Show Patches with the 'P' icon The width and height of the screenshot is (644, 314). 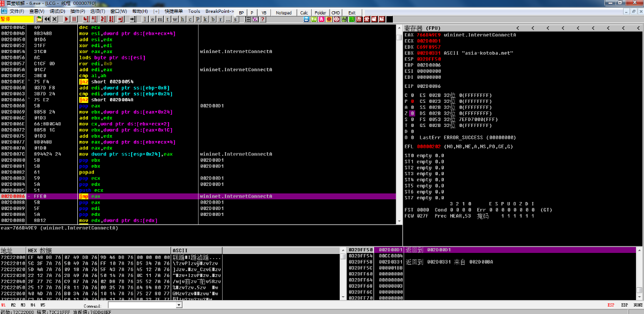pos(198,19)
